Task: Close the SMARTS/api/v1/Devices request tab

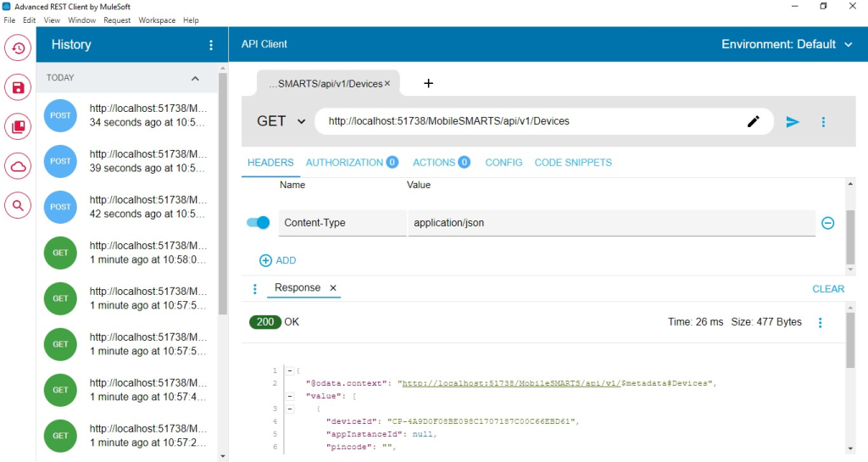Action: [x=387, y=83]
